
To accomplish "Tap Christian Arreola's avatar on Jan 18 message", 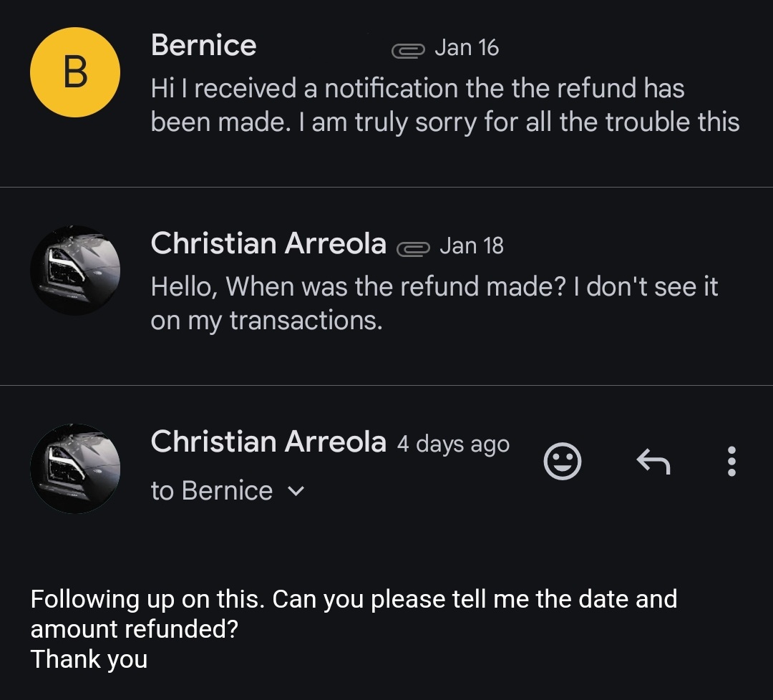I will (75, 271).
